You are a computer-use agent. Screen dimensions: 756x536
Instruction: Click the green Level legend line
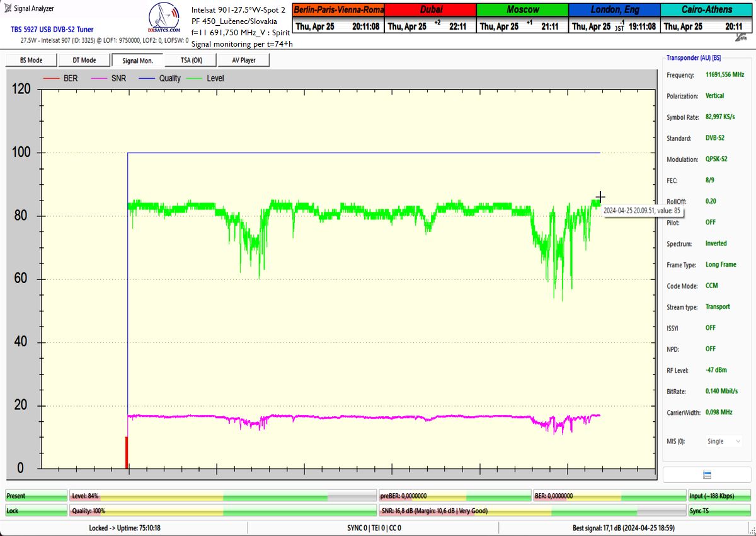click(195, 78)
